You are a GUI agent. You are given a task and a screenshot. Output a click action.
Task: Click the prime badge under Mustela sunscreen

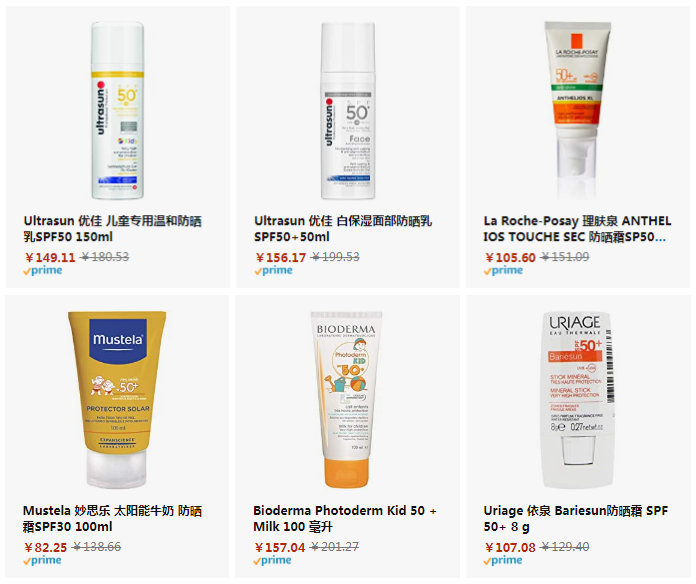42,560
